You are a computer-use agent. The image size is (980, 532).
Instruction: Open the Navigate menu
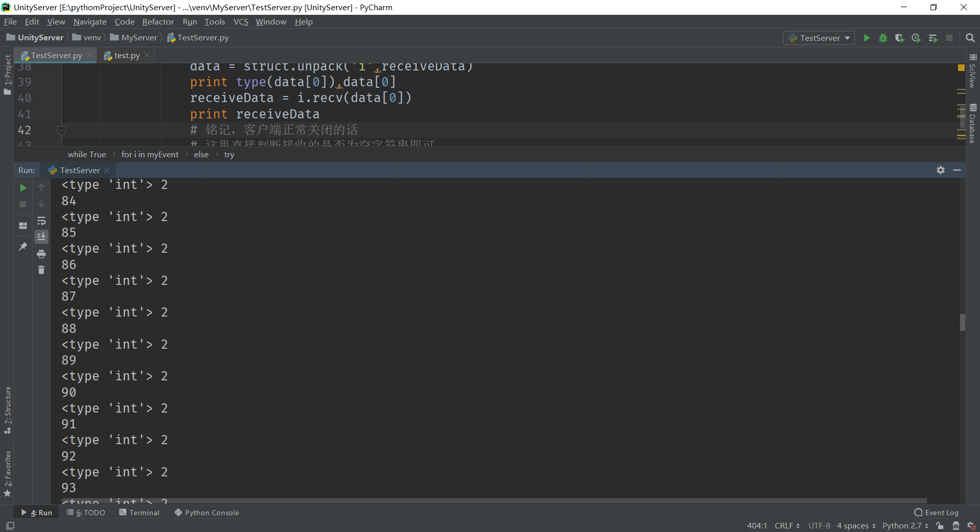click(90, 22)
